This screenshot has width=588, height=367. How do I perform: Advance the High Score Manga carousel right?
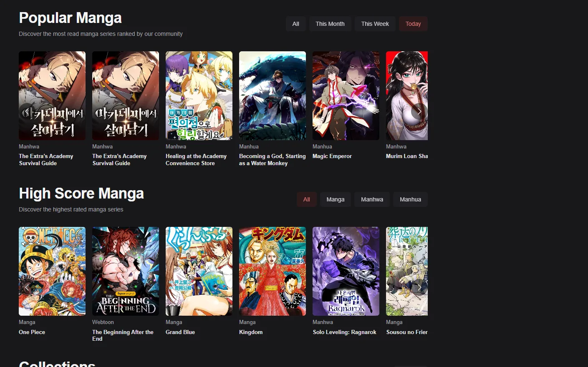(419, 287)
